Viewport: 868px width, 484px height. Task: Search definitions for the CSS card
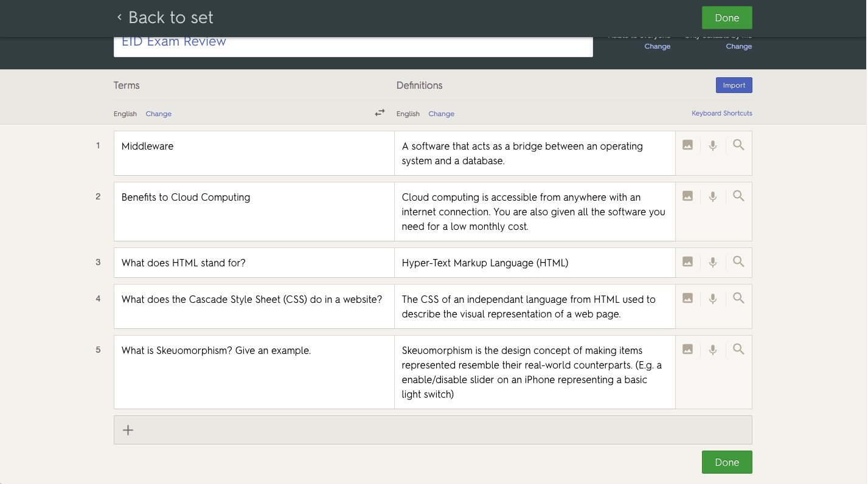tap(738, 299)
